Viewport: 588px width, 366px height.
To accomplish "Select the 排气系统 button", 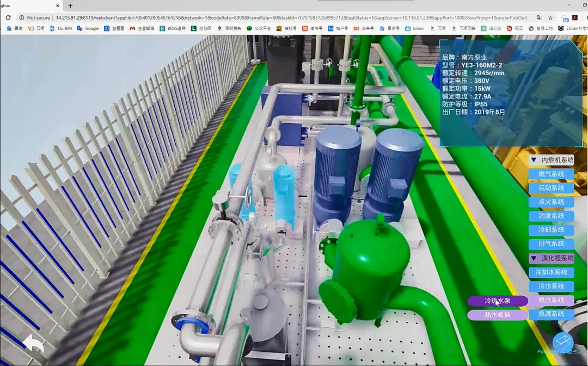I will click(551, 244).
